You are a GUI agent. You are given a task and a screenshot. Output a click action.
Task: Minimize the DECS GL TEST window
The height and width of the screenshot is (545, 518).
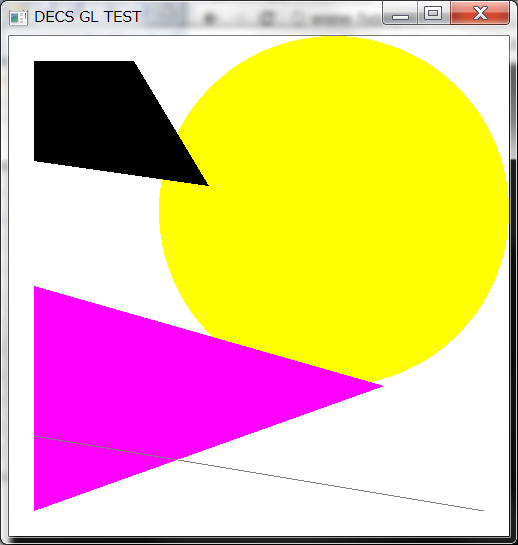(400, 14)
